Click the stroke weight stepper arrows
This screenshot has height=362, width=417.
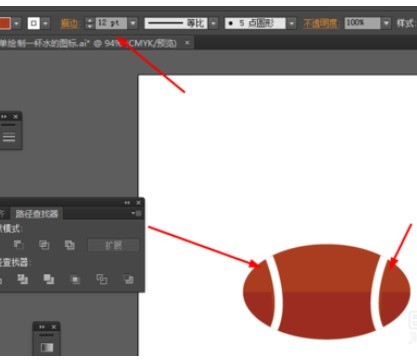pyautogui.click(x=89, y=23)
